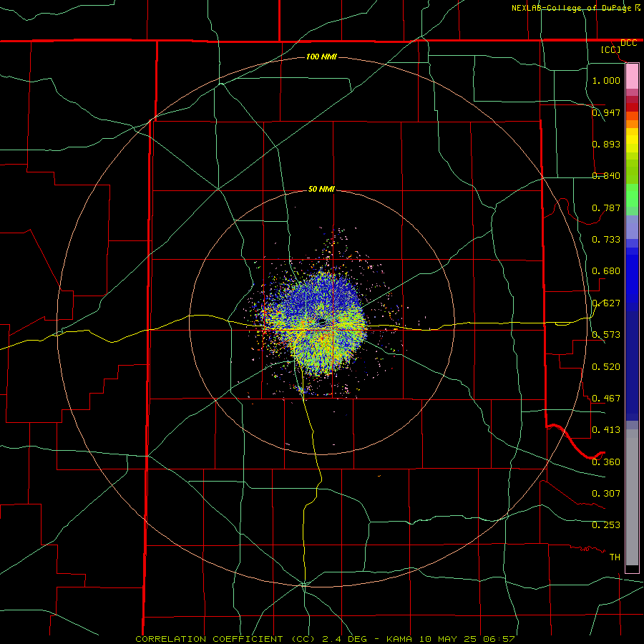Select the 0.733 legend value

tap(606, 240)
